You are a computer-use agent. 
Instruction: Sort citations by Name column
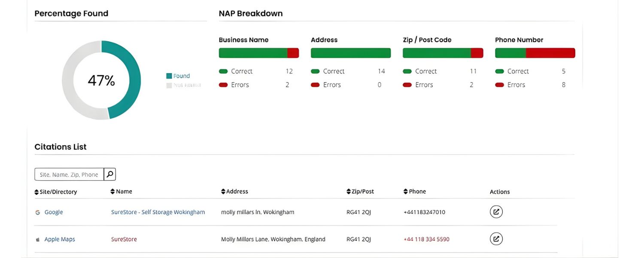[121, 191]
